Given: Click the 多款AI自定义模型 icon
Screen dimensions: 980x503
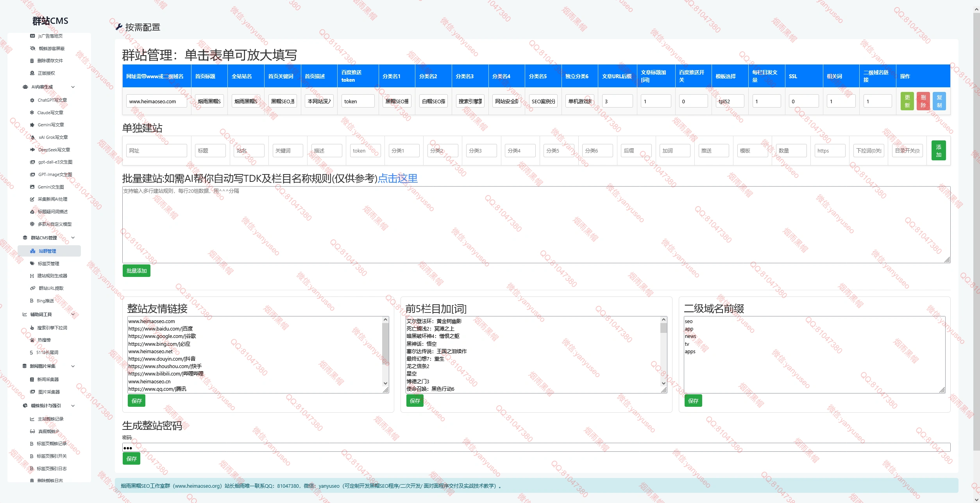Looking at the screenshot, I should pyautogui.click(x=32, y=224).
